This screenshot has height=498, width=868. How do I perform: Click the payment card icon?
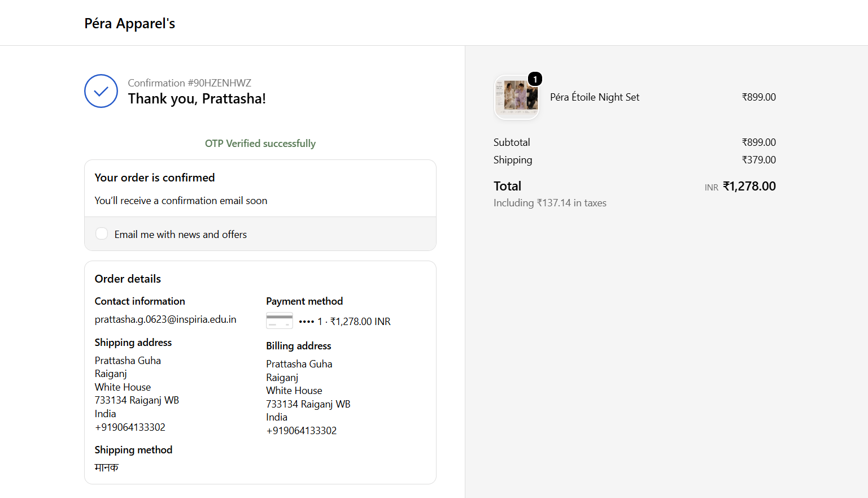280,321
